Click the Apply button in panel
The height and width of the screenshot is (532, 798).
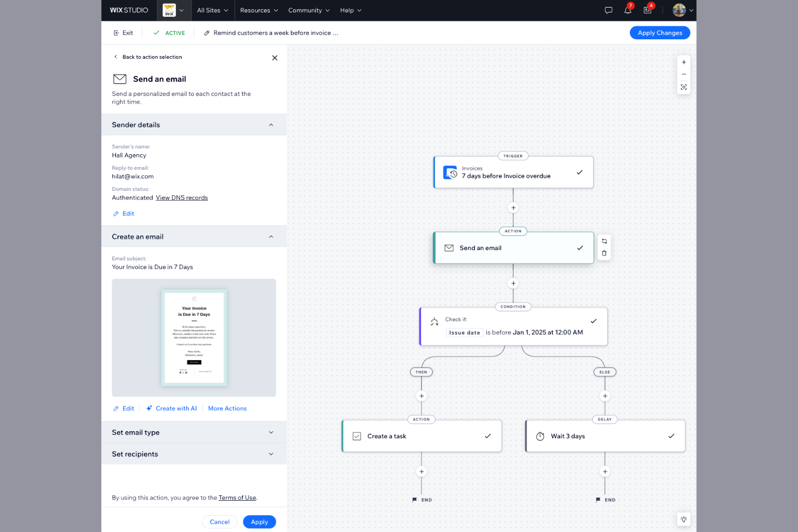pos(259,522)
